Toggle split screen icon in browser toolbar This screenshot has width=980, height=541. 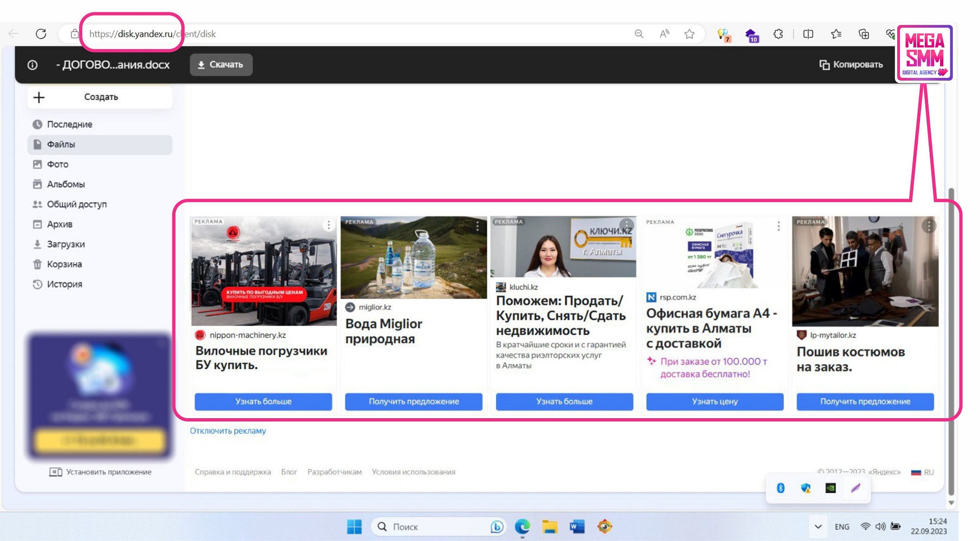click(809, 34)
